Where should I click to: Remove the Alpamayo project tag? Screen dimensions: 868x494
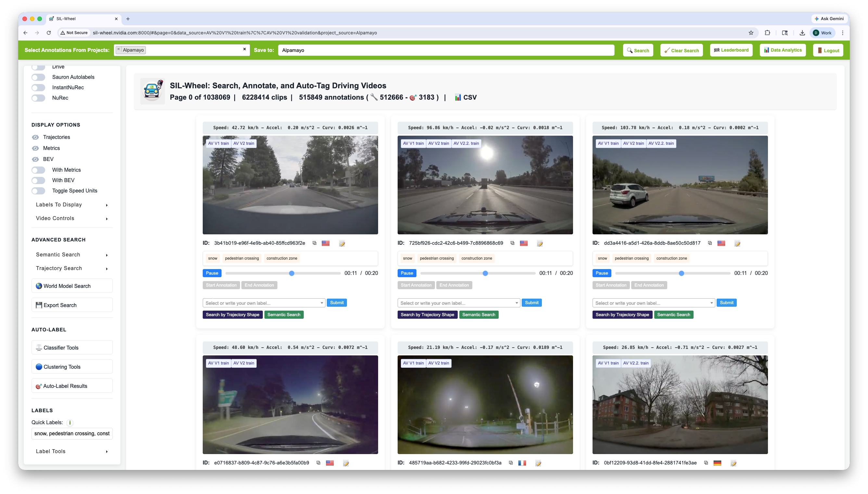point(119,49)
